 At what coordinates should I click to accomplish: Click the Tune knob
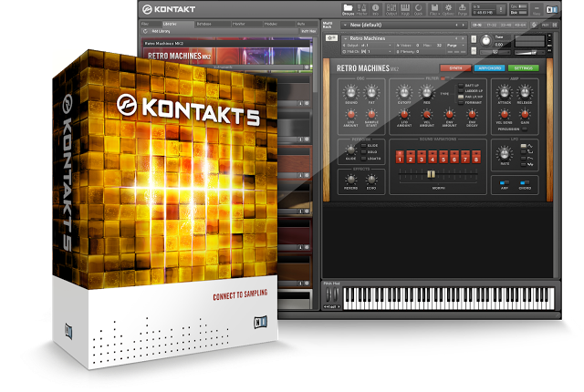[x=485, y=40]
